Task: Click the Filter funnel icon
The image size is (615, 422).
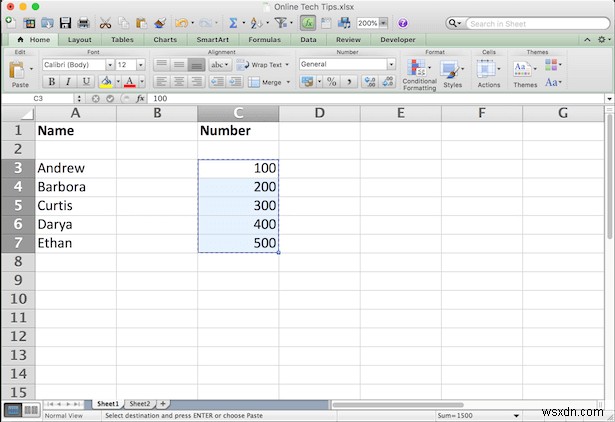Action: pos(280,23)
